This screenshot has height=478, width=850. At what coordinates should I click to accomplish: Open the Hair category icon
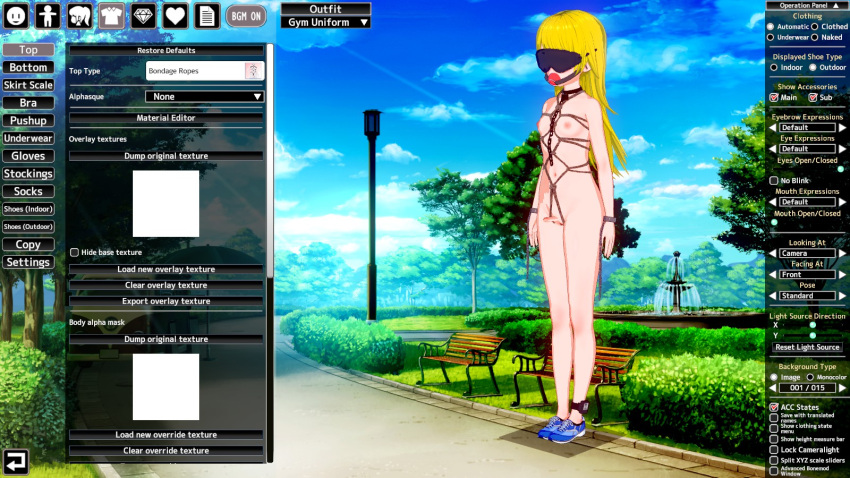[x=79, y=15]
